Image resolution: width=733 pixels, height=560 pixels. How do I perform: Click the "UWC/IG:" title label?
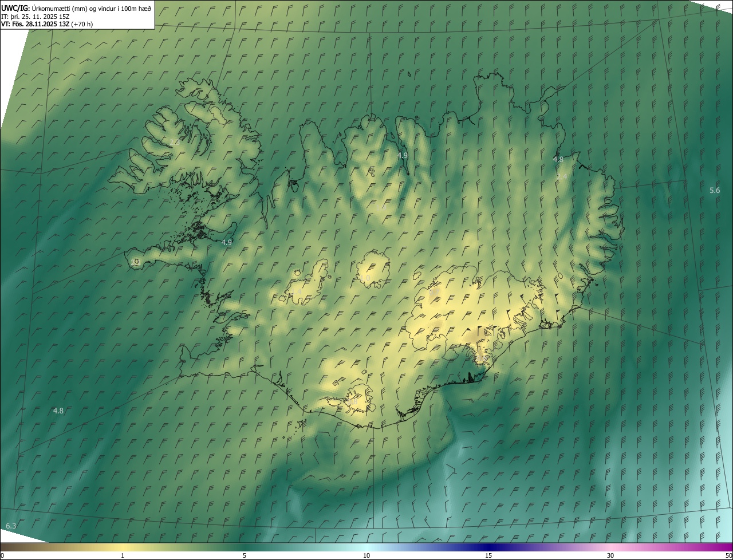coord(15,8)
